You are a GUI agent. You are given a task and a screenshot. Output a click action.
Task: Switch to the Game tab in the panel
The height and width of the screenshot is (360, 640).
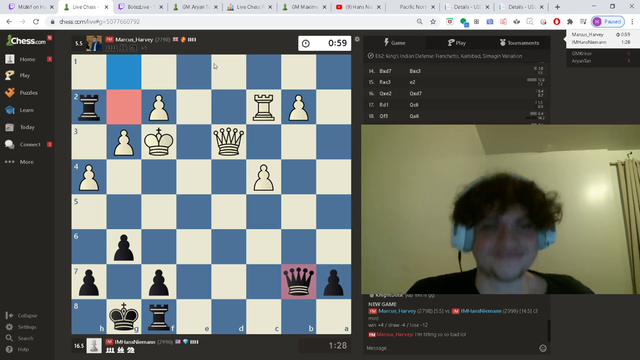pyautogui.click(x=394, y=42)
